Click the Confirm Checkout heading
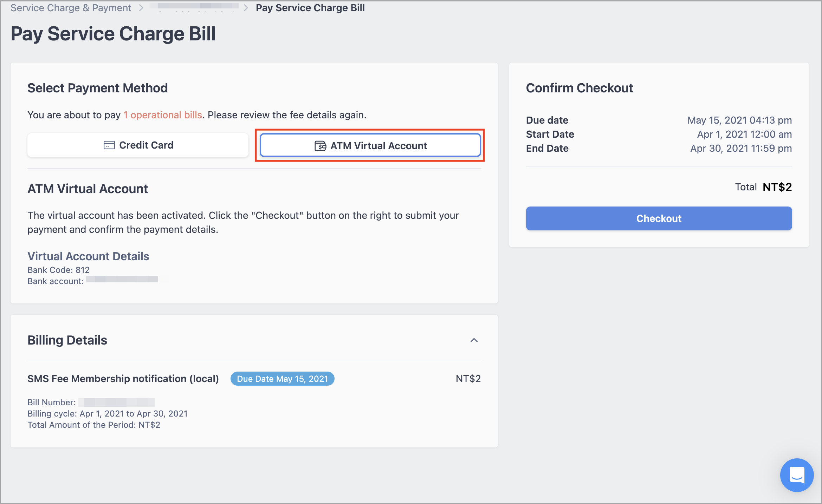The height and width of the screenshot is (504, 822). coord(579,88)
